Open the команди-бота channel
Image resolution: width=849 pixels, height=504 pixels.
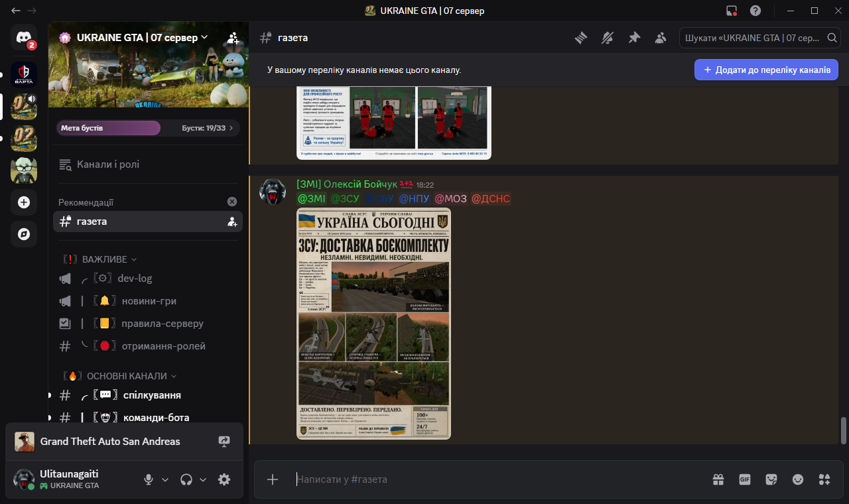pos(147,418)
